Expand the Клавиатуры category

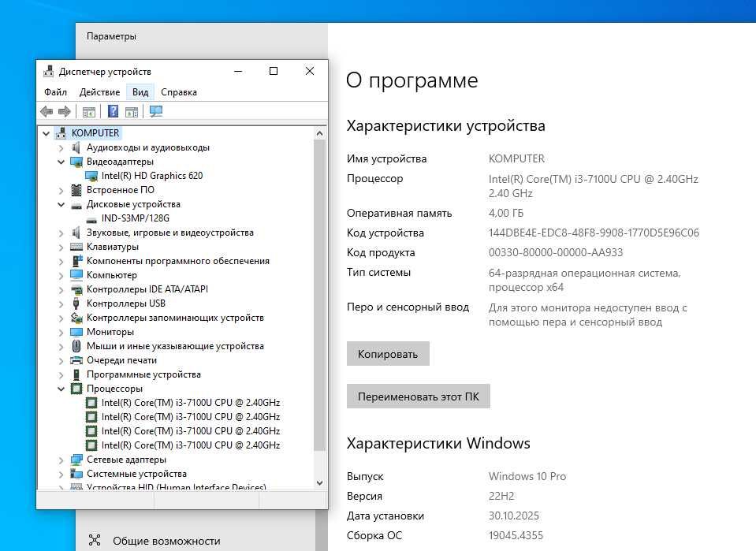61,248
